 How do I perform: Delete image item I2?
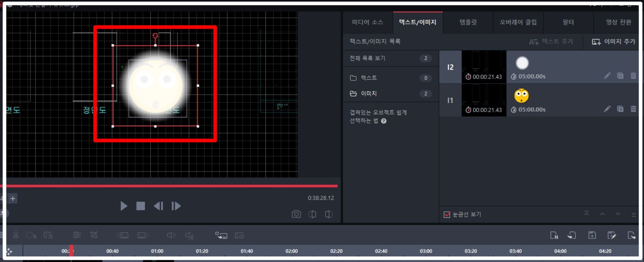633,76
